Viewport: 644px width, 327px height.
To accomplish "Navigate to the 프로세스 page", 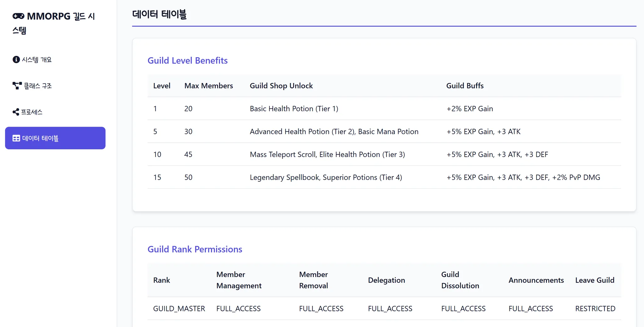I will click(32, 112).
